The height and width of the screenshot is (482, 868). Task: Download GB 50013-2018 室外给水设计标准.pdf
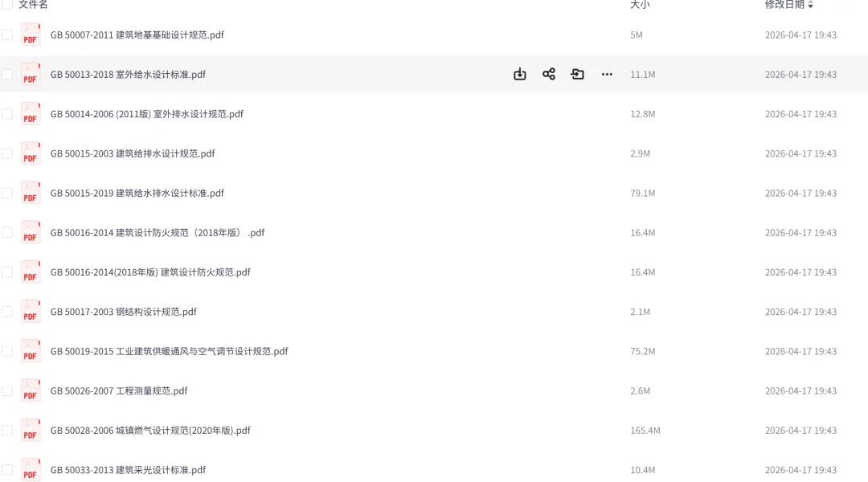pos(519,74)
